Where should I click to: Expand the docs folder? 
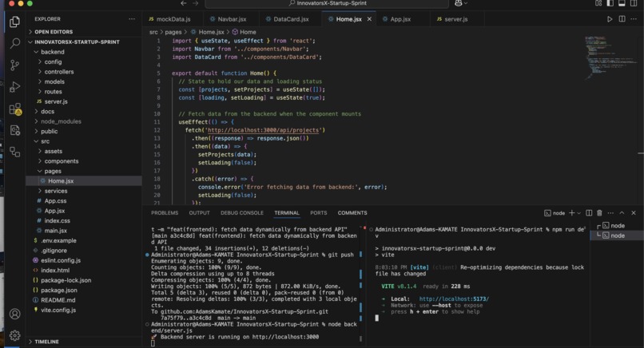[48, 111]
